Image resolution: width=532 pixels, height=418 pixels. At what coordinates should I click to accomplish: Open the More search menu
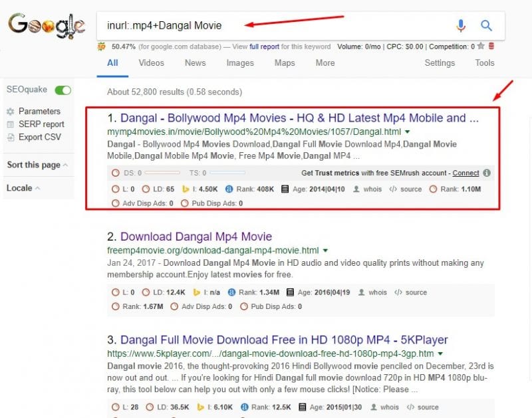(325, 62)
